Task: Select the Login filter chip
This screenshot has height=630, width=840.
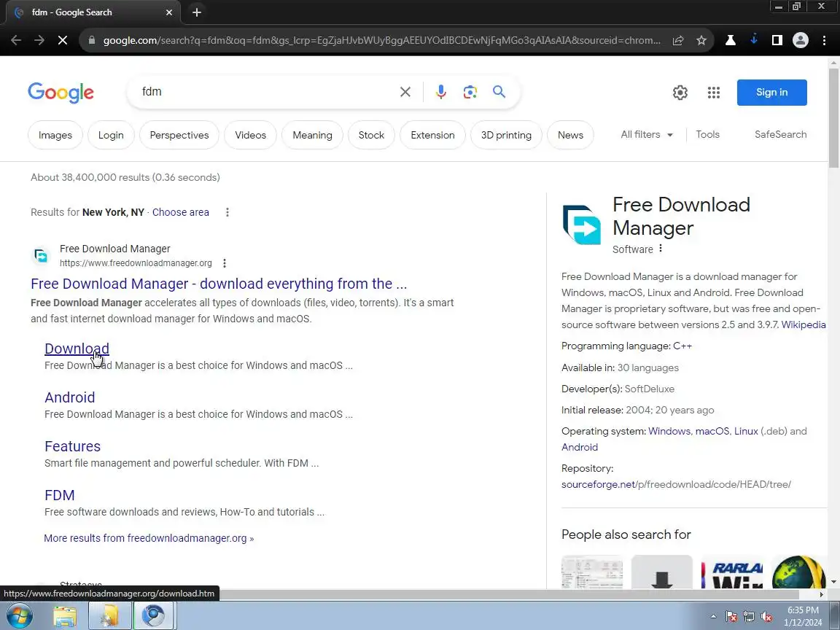Action: point(111,136)
